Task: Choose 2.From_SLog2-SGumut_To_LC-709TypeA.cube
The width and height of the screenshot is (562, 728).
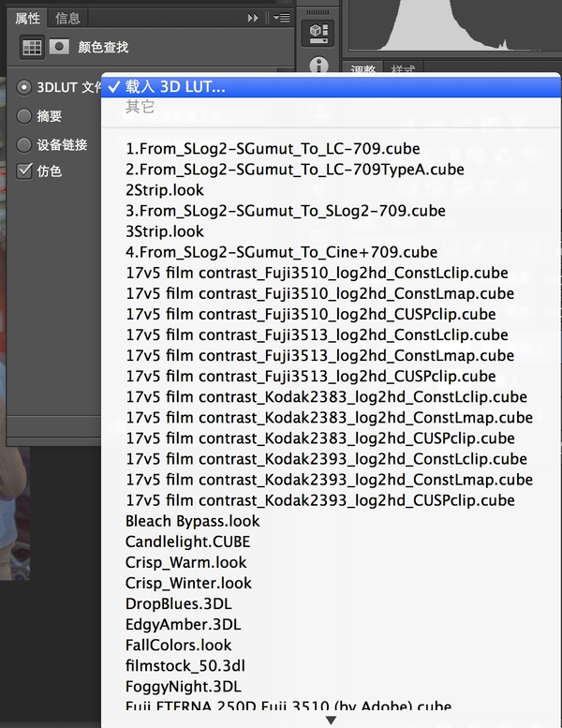Action: pyautogui.click(x=331, y=169)
